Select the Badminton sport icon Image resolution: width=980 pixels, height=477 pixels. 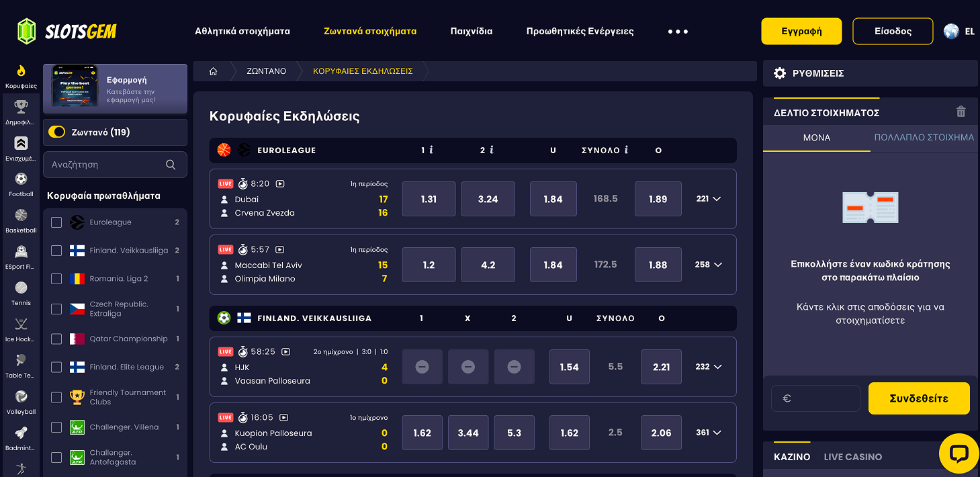point(21,433)
